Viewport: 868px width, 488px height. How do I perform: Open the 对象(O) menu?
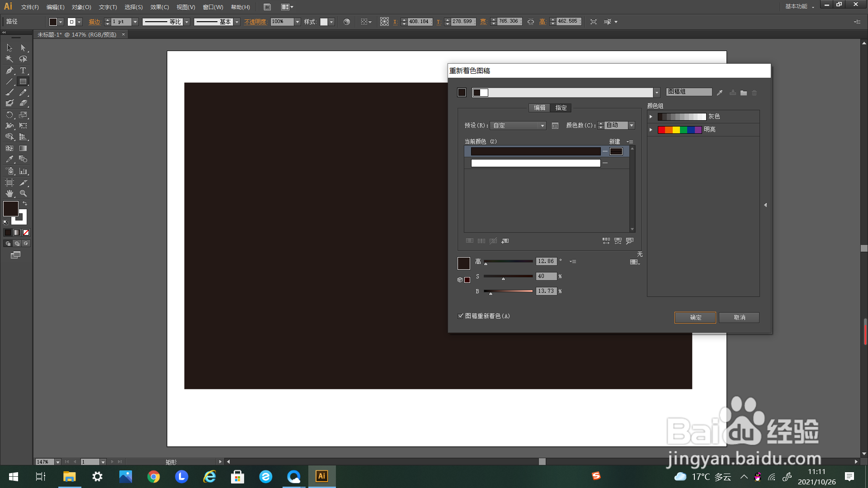point(81,7)
